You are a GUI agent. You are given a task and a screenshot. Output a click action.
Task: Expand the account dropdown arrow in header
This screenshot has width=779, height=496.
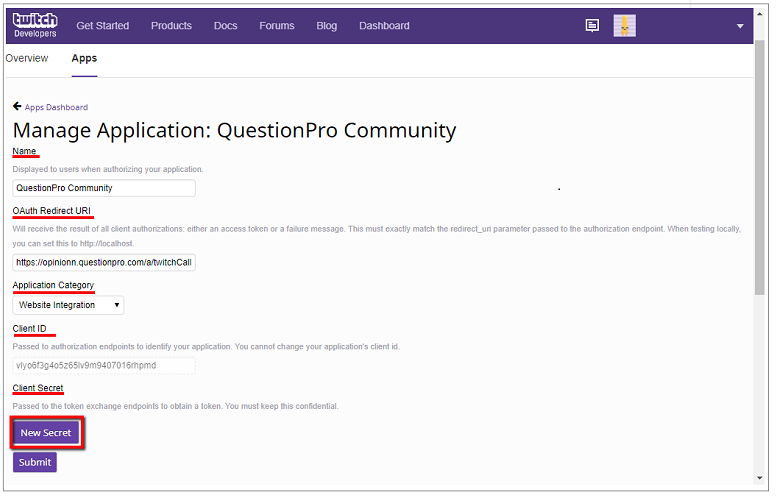740,26
